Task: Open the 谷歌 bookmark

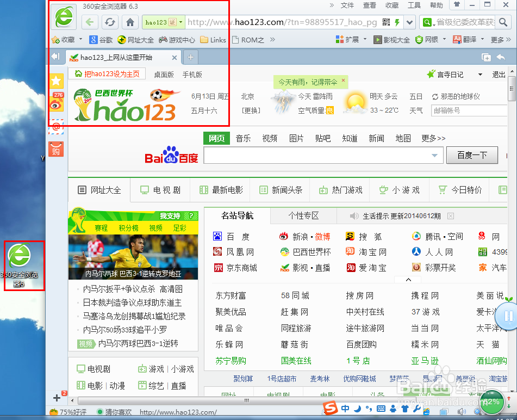Action: point(101,40)
